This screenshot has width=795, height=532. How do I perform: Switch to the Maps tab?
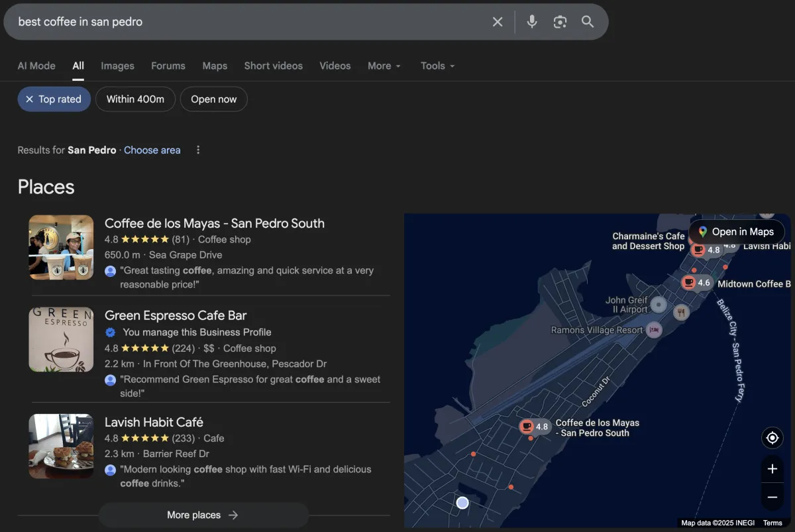[x=215, y=66]
